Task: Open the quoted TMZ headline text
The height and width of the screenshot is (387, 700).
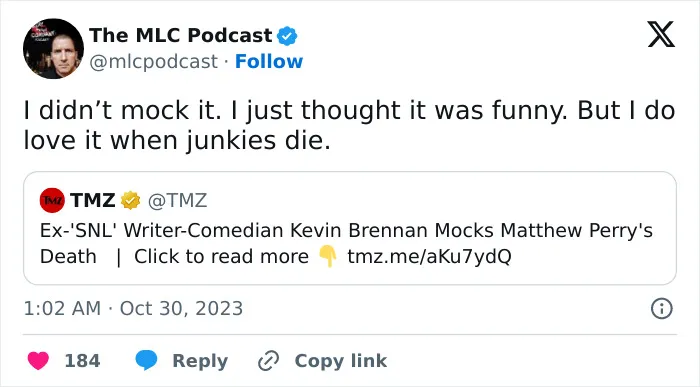Action: click(346, 243)
